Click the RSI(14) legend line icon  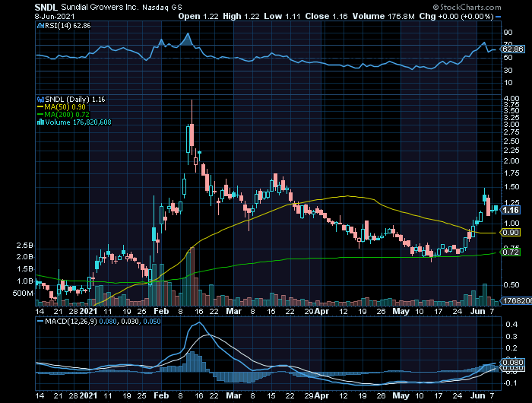(41, 25)
